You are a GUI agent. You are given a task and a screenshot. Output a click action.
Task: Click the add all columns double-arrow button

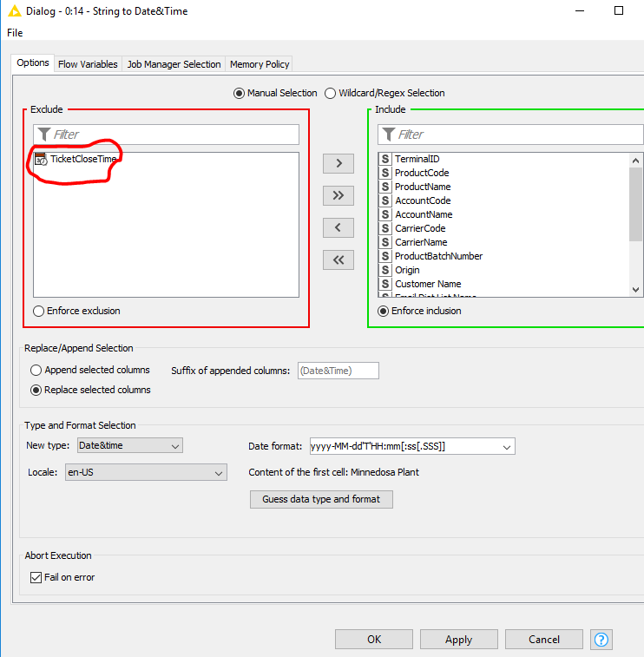[x=338, y=195]
